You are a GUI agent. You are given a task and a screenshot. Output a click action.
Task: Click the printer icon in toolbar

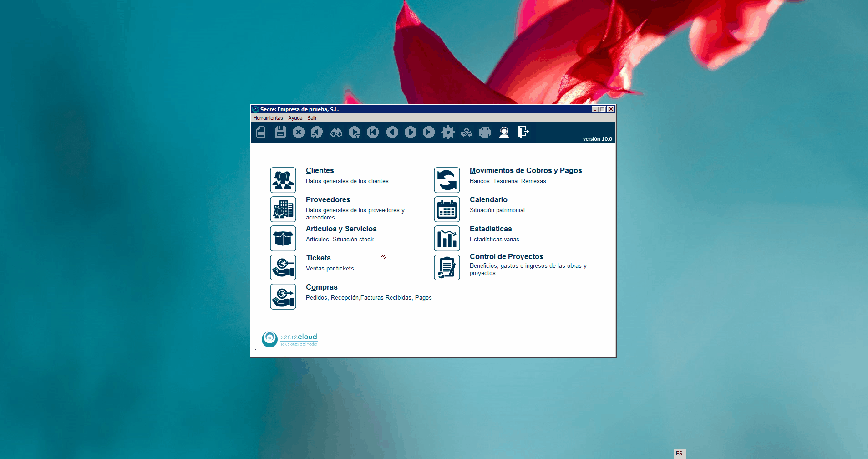coord(485,132)
